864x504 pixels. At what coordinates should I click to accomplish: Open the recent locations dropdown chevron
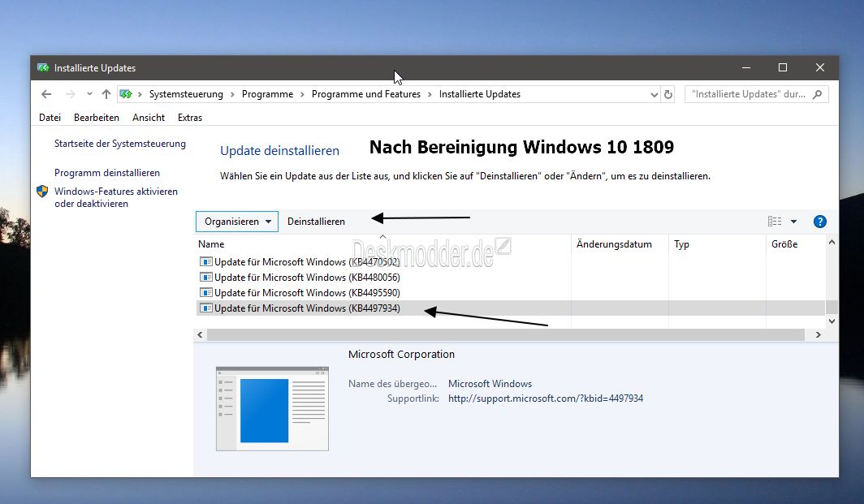click(x=89, y=94)
